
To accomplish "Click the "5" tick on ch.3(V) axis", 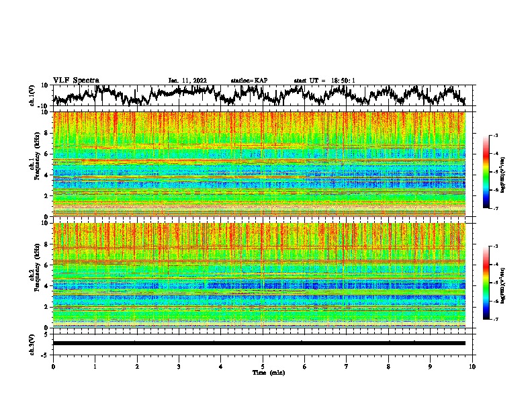I will point(46,334).
